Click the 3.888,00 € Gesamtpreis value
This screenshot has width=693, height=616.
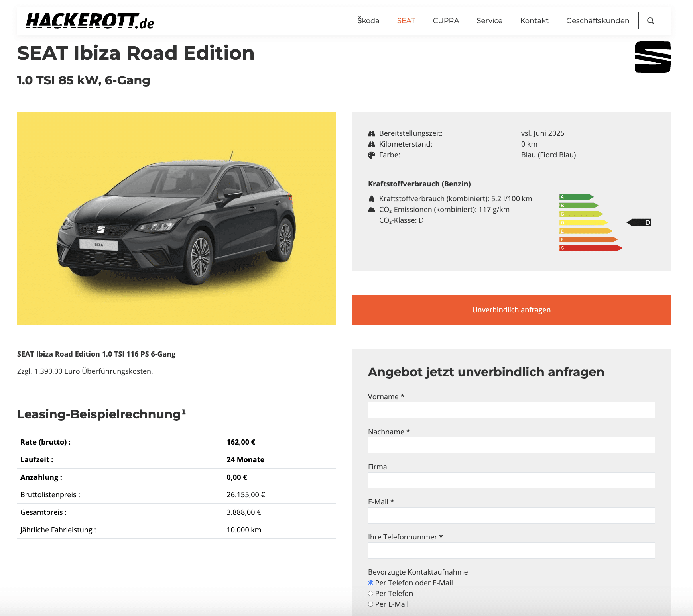click(244, 512)
